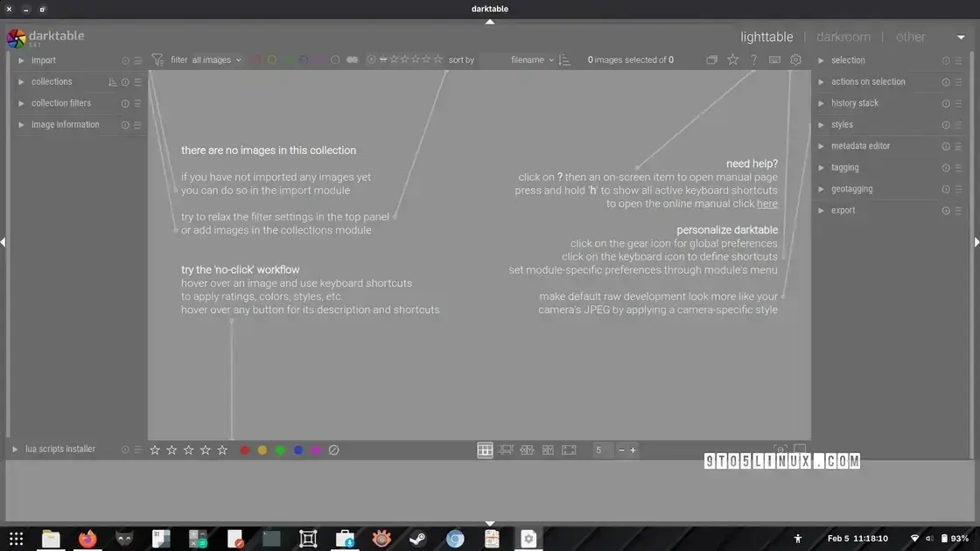Apply red color label in bottom bar
This screenshot has height=551, width=980.
(x=244, y=450)
